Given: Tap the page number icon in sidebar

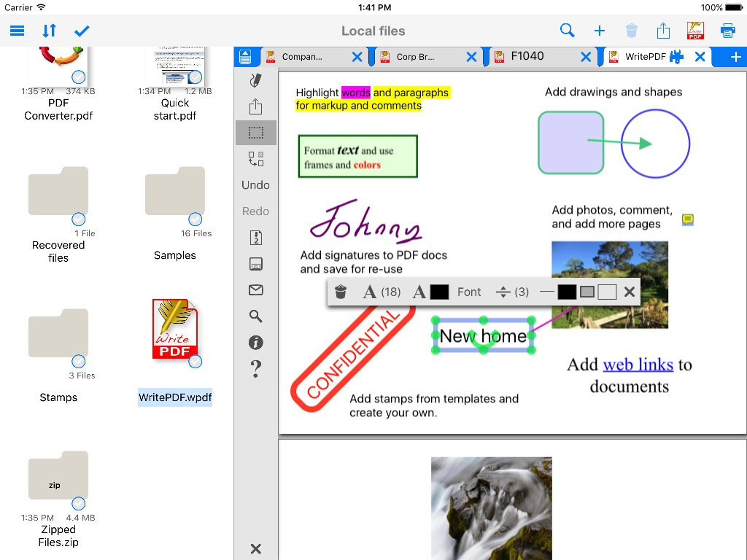Looking at the screenshot, I should pyautogui.click(x=256, y=238).
